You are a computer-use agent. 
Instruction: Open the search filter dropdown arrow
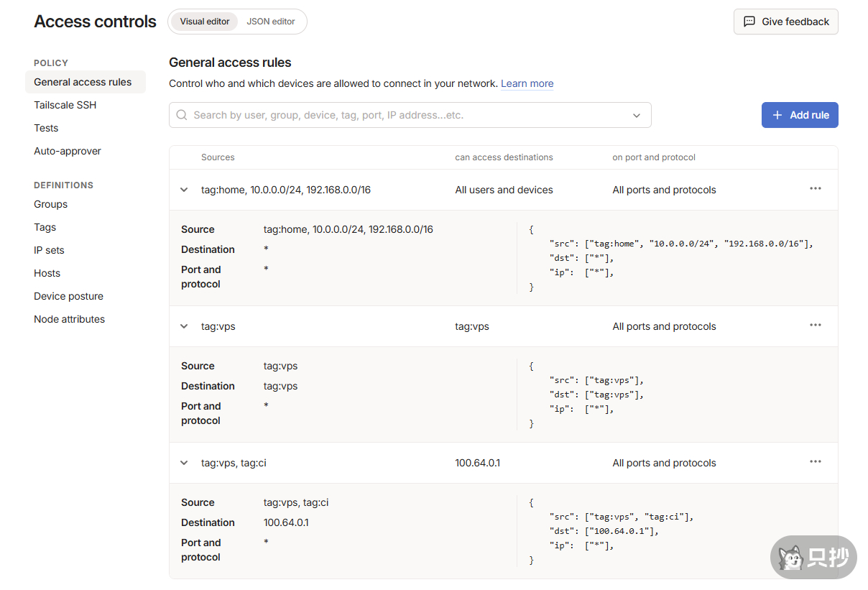(636, 116)
